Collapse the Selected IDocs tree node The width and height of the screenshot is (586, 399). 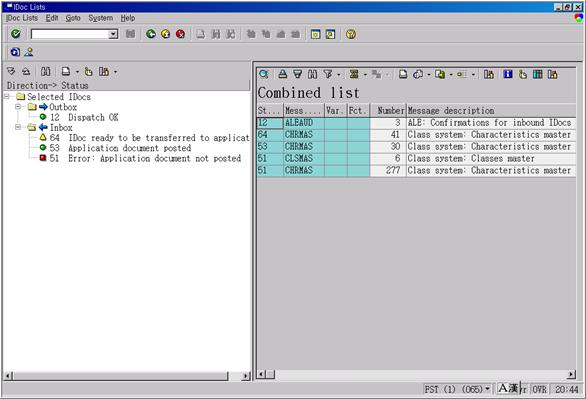[7, 97]
